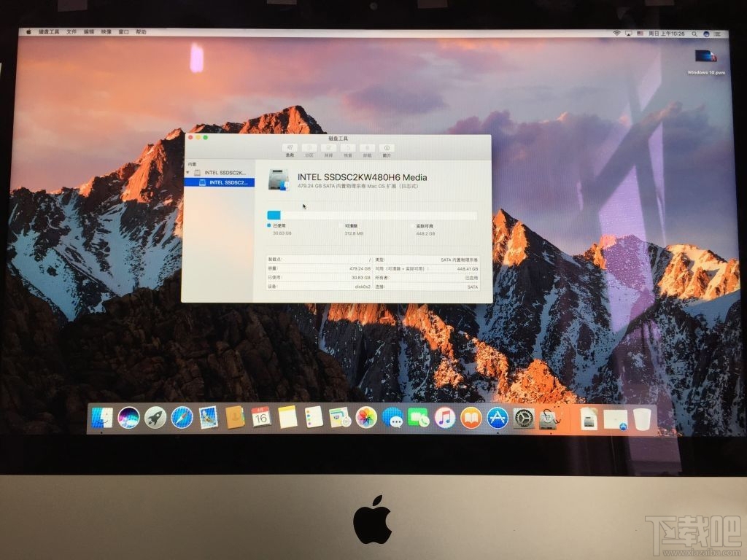
Task: Open the 窗口 menu
Action: [x=123, y=32]
